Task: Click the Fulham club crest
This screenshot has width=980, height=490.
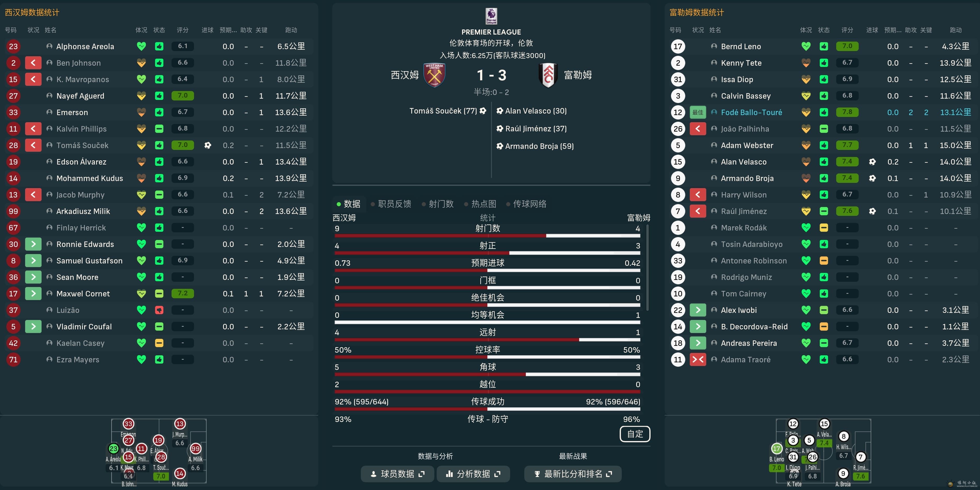Action: point(548,75)
